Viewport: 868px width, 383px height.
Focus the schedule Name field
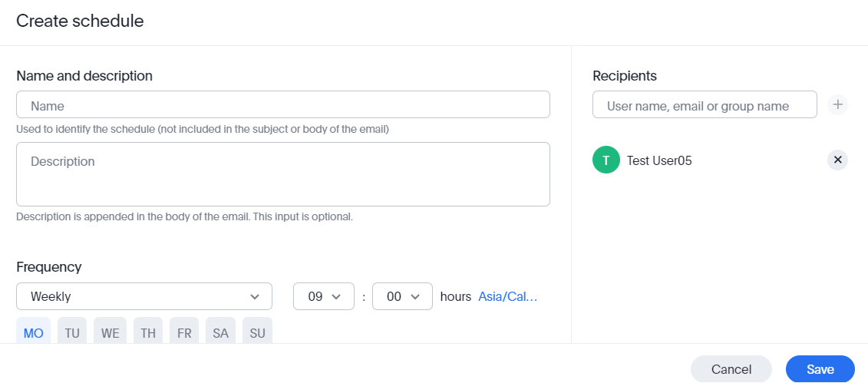tap(282, 105)
